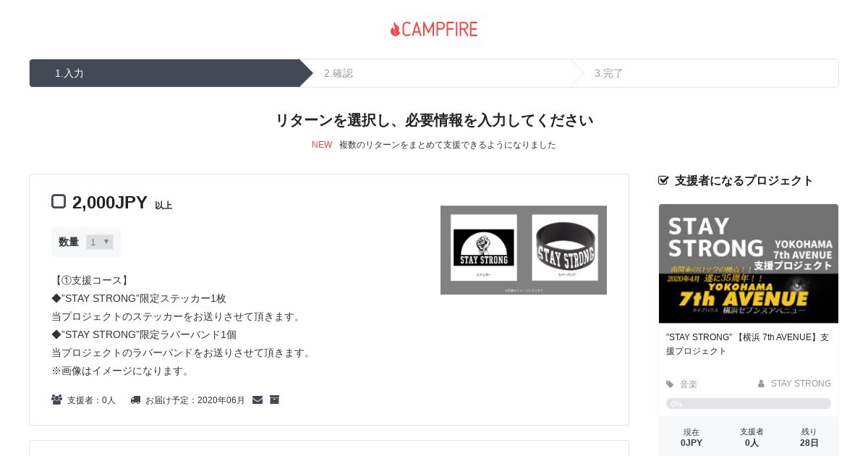Open the STAY STRONG 支援プロジェクト title link

coord(748,344)
